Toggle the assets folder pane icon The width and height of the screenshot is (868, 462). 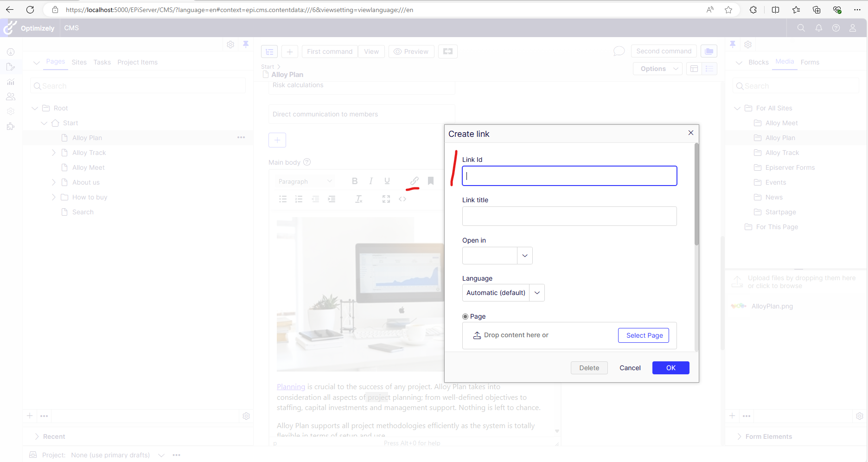point(709,51)
